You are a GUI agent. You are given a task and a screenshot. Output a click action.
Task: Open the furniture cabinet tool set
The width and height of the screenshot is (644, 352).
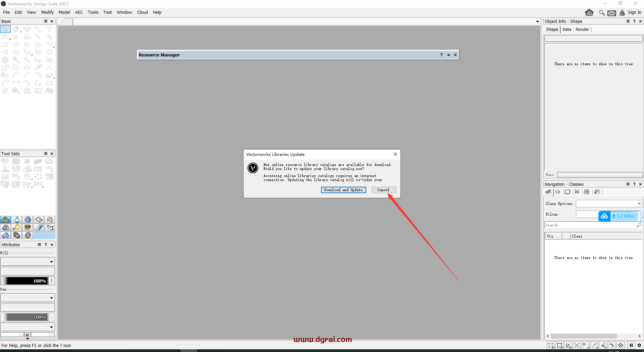coord(28,227)
